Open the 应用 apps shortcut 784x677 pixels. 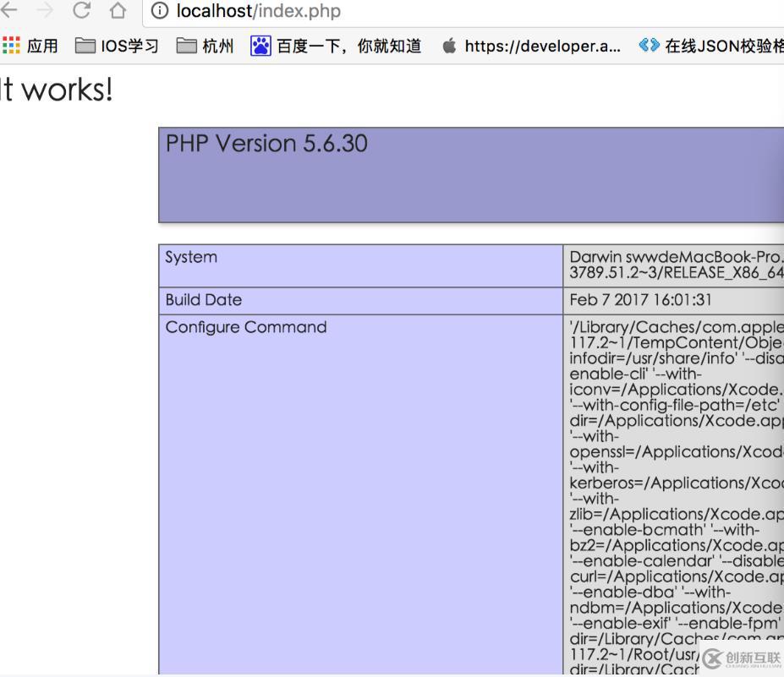pos(30,46)
